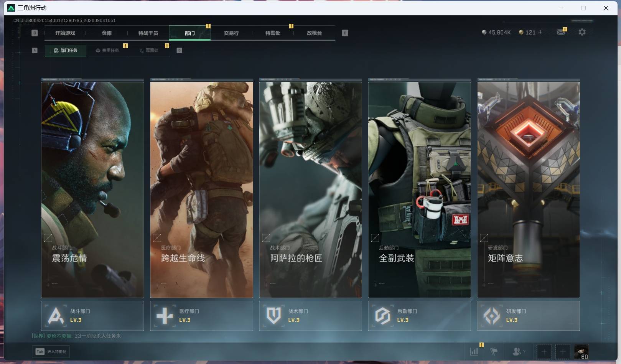Click the 战术部门 LV.3 panel
Image resolution: width=621 pixels, height=364 pixels.
(311, 316)
